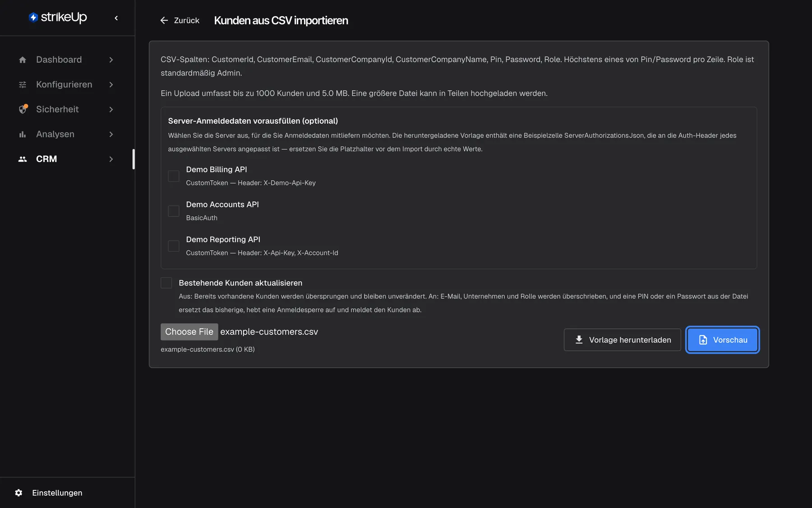Screen dimensions: 812x508
Task: Enable Bestehende Kunden aktualisieren checkbox
Action: pyautogui.click(x=166, y=283)
